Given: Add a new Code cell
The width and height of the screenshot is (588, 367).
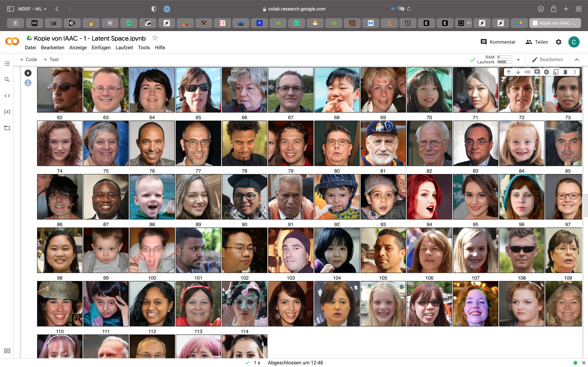Looking at the screenshot, I should pos(29,59).
